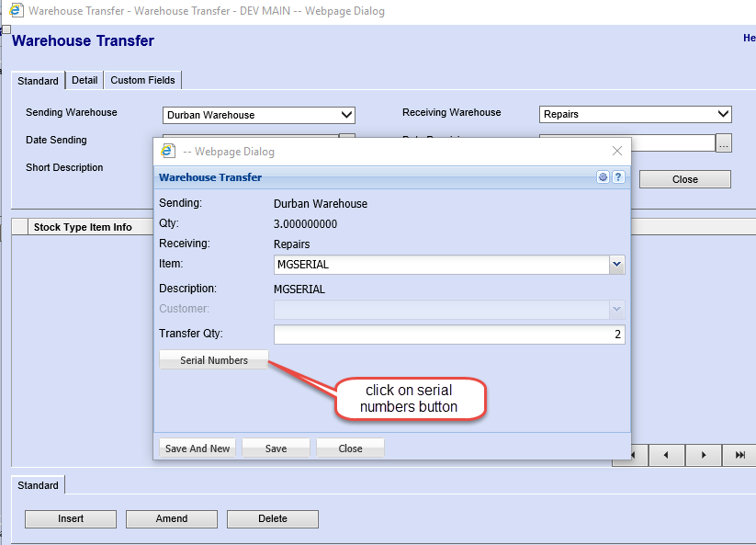Viewport: 756px width, 545px height.
Task: Open the dialog settings gear icon
Action: (604, 177)
